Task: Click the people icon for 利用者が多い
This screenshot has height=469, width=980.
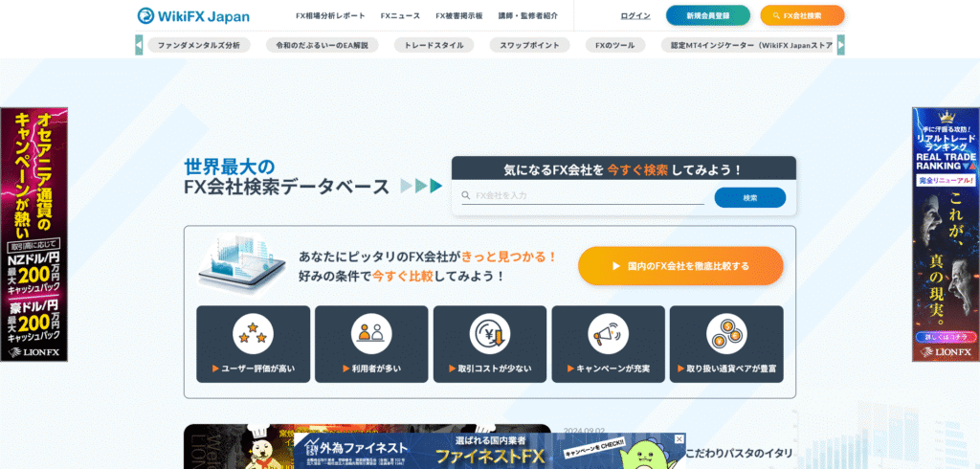Action: click(x=371, y=334)
